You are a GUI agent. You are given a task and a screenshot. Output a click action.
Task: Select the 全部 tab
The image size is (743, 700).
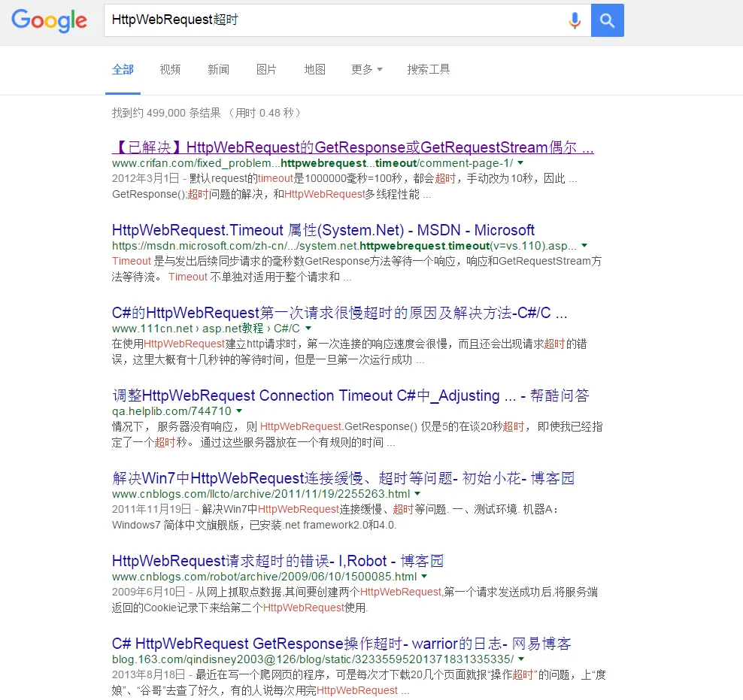point(123,70)
